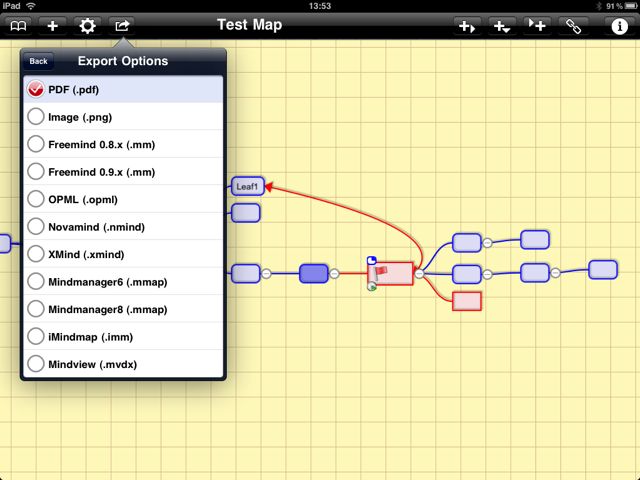The width and height of the screenshot is (640, 480).
Task: Tap the blue note icon above selected node
Action: point(371,260)
